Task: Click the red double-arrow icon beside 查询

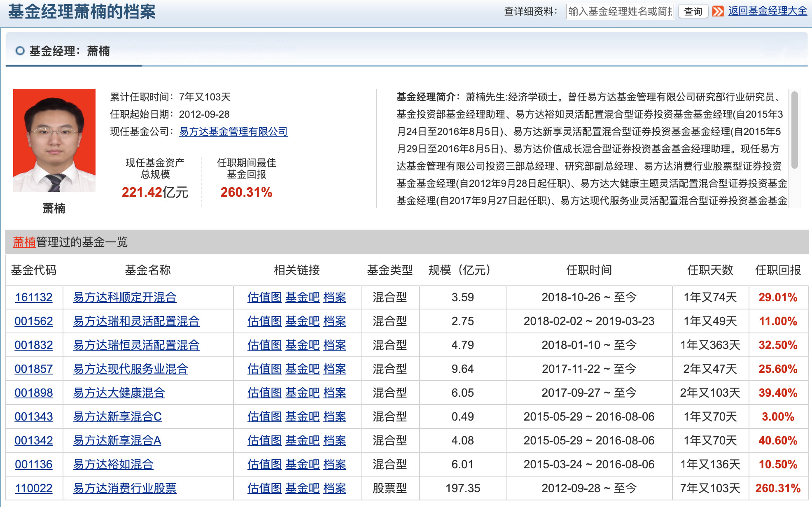Action: tap(719, 12)
